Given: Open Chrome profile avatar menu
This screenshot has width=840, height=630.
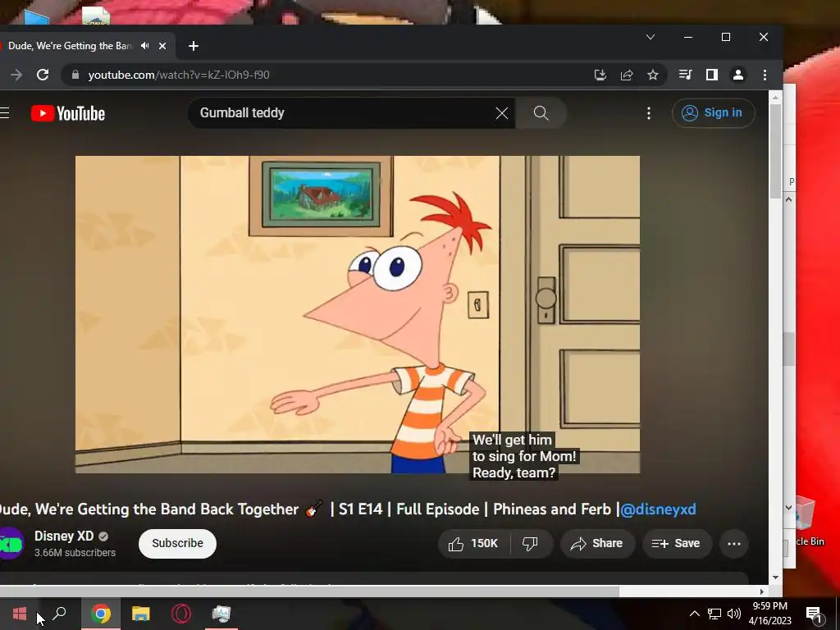Looking at the screenshot, I should click(738, 75).
